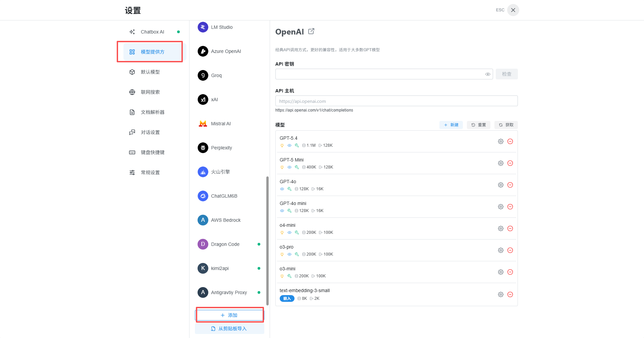644x338 pixels.
Task: Select Azure OpenAI provider
Action: (229, 51)
